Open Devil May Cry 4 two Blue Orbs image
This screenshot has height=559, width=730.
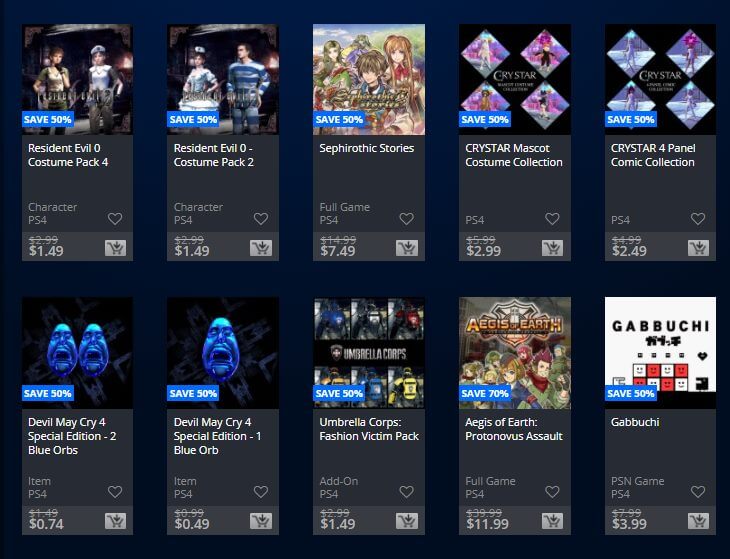click(x=77, y=353)
